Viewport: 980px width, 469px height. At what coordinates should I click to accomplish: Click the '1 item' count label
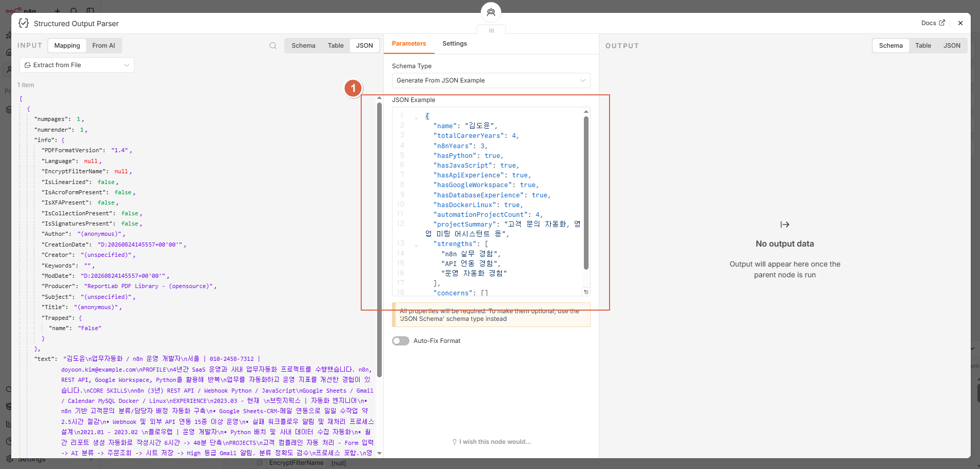tap(26, 85)
